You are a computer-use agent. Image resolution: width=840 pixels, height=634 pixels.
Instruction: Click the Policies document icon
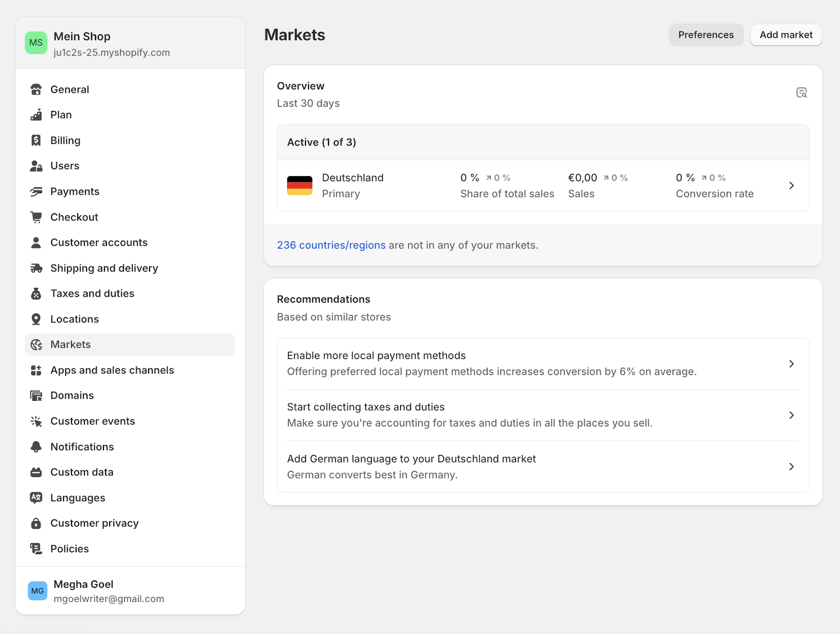[36, 549]
